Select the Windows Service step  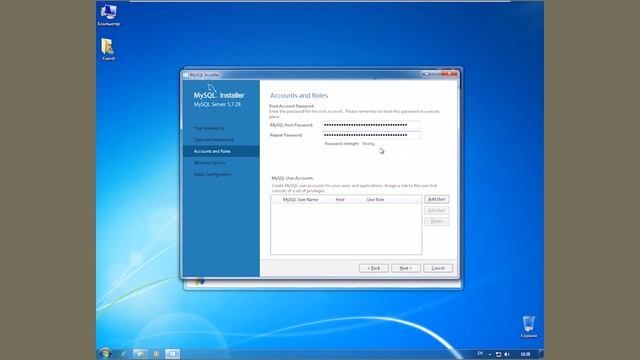click(210, 163)
